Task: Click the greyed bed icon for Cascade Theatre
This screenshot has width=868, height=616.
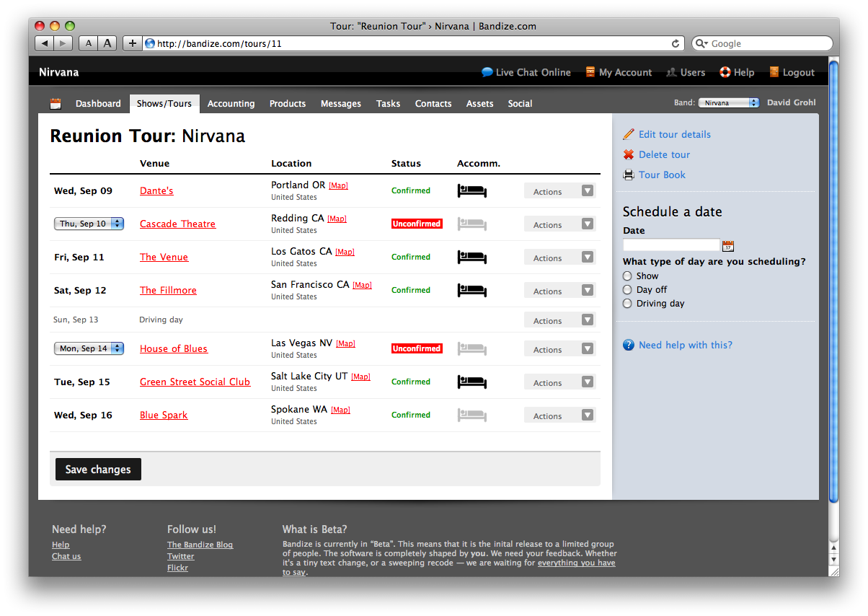Action: [472, 224]
